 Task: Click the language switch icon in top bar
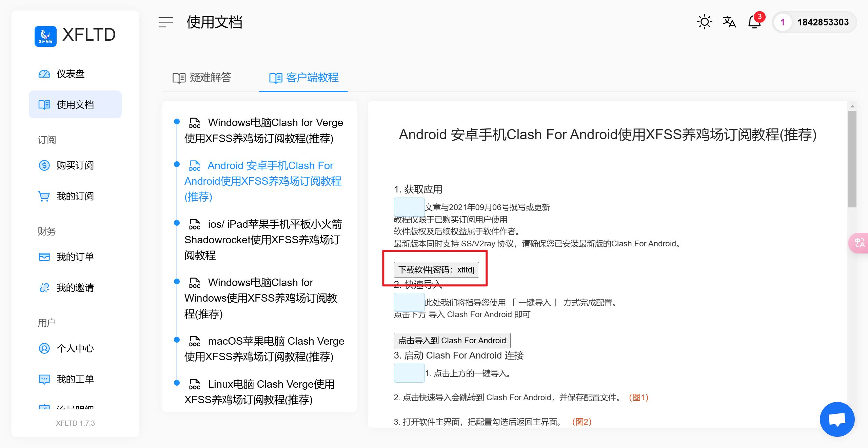(729, 22)
